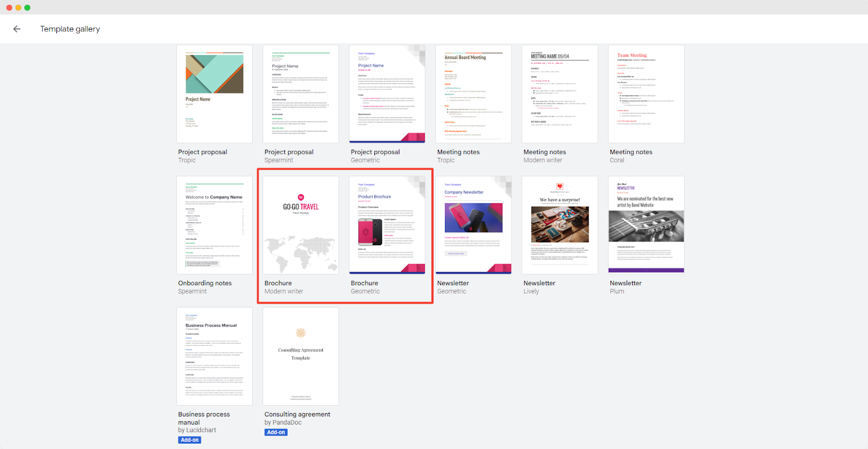Open Newsletter Lively template thumbnail
868x449 pixels.
coord(559,225)
